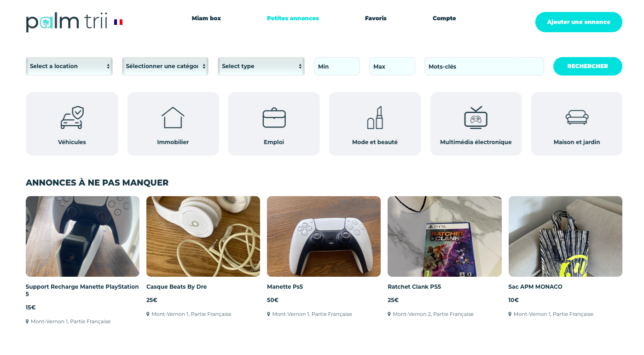Click the Min price field

point(337,66)
